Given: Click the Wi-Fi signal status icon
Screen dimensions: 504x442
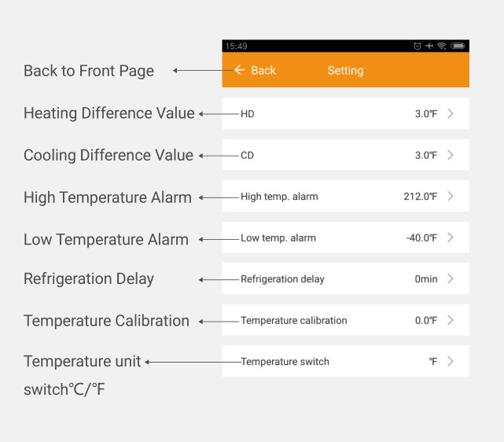Looking at the screenshot, I should click(442, 46).
